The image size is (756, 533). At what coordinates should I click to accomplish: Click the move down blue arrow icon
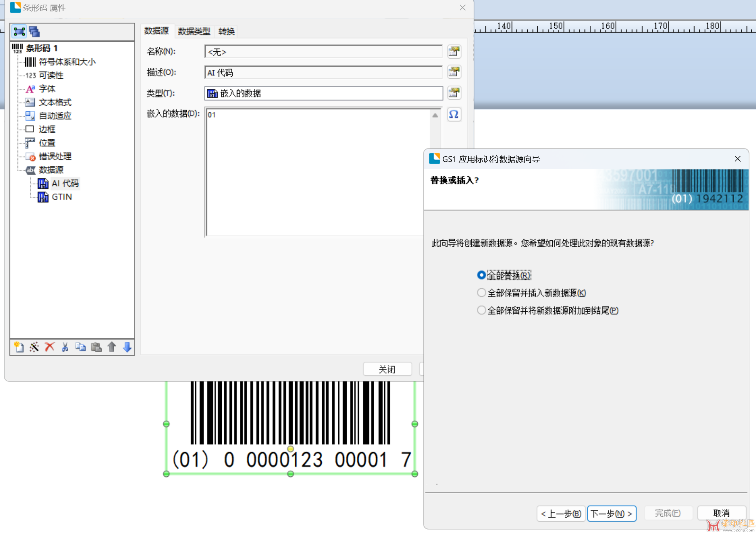127,347
